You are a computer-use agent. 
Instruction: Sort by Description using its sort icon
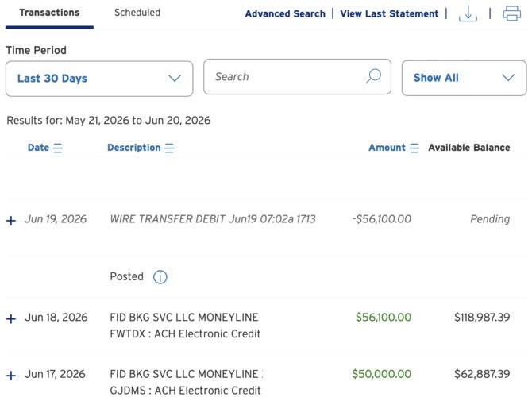[x=169, y=148]
